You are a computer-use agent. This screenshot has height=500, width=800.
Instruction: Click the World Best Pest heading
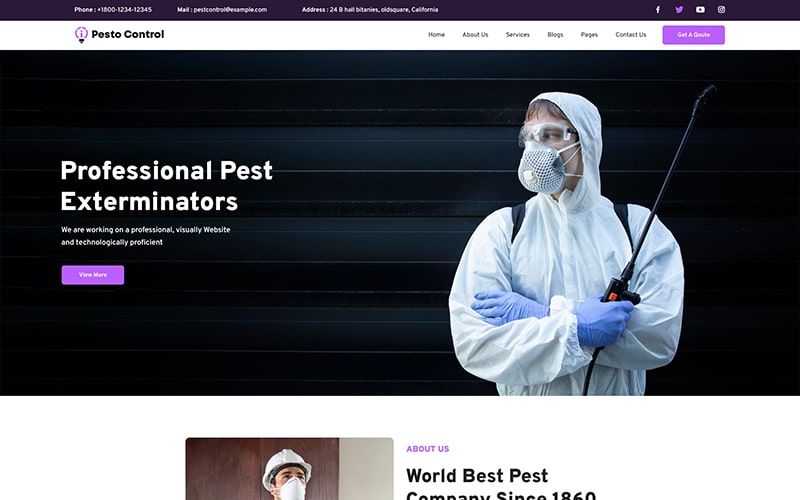[x=501, y=483]
